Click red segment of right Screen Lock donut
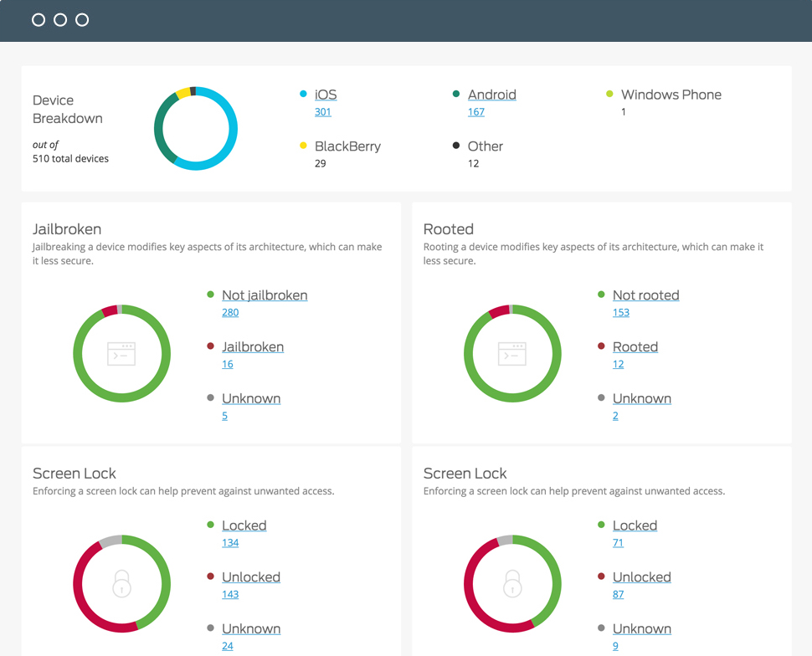The image size is (812, 656). tap(469, 590)
